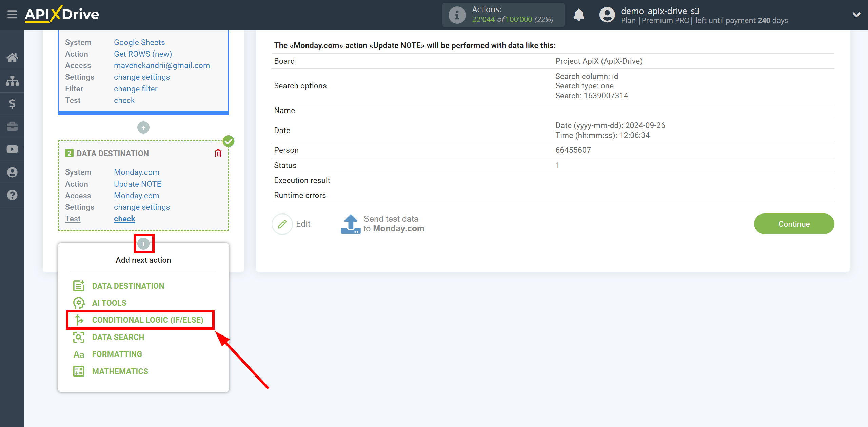This screenshot has height=427, width=868.
Task: Click the Data Search magnifier icon
Action: (79, 337)
